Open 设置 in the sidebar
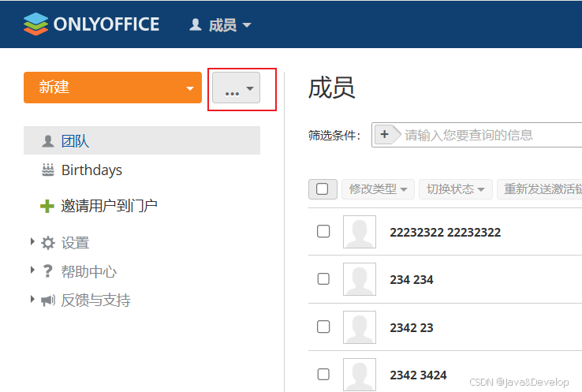Viewport: 582px width, 392px height. [76, 243]
